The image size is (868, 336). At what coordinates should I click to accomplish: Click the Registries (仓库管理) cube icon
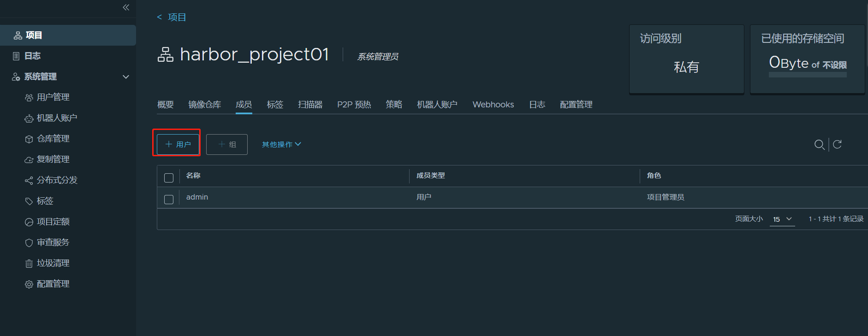point(29,139)
